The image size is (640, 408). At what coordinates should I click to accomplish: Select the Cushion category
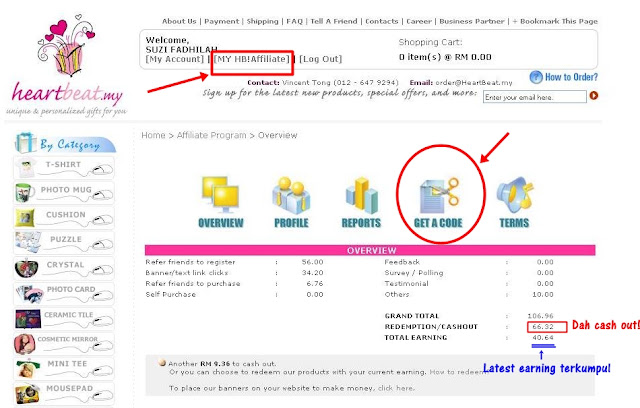point(64,218)
